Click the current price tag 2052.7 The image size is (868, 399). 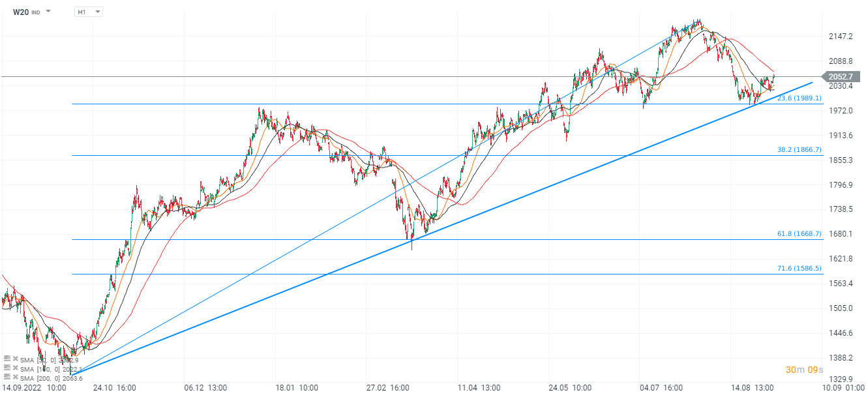tap(842, 76)
